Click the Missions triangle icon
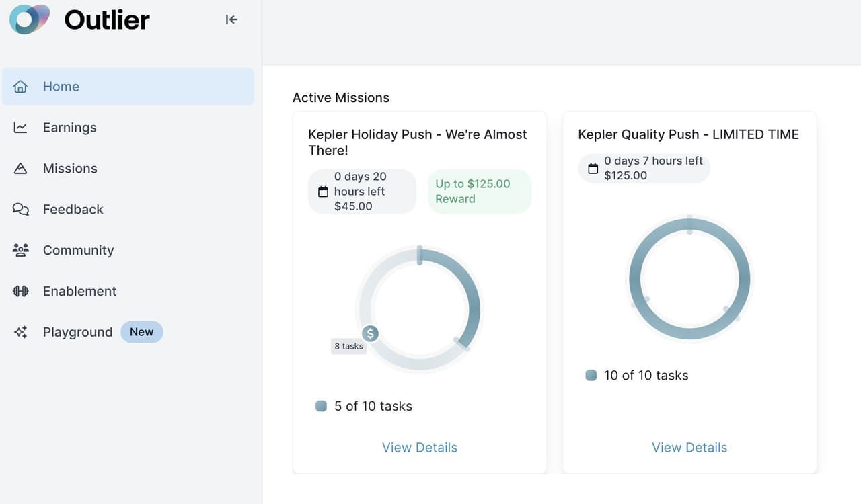Image resolution: width=861 pixels, height=504 pixels. (x=21, y=169)
